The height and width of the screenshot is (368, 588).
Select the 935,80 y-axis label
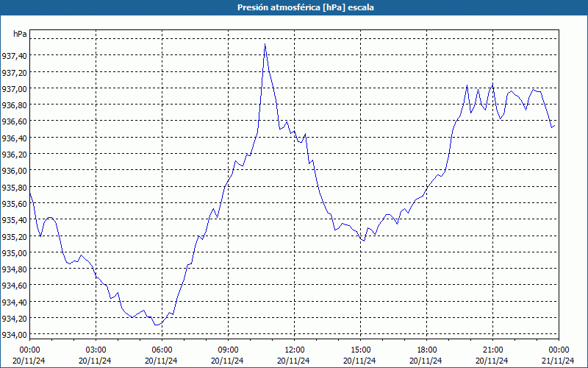click(x=14, y=187)
